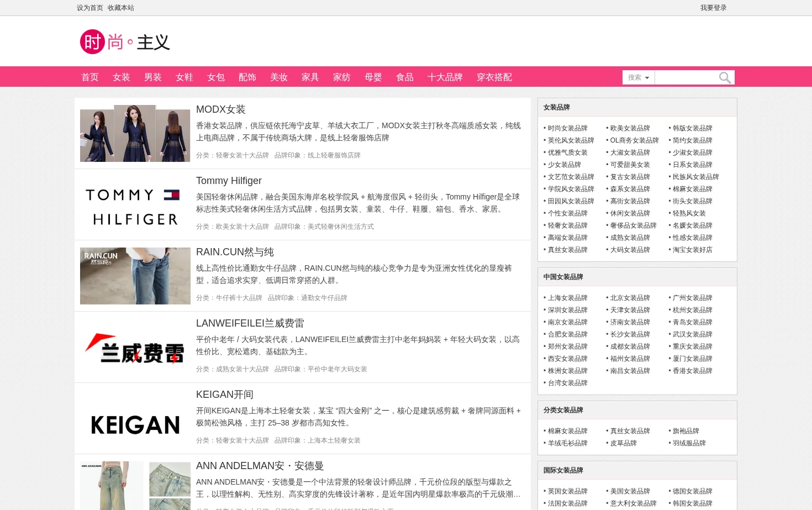Click 杭州女装品牌 in sidebar

pyautogui.click(x=693, y=310)
